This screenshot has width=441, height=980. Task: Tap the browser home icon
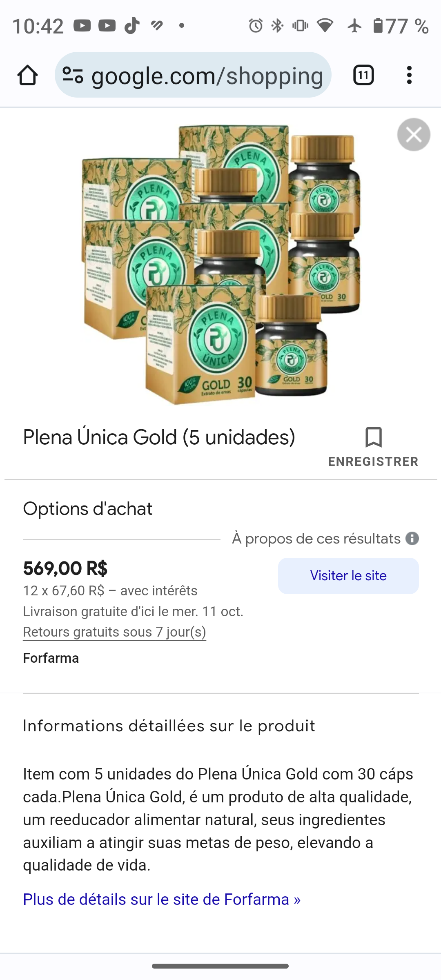tap(28, 76)
